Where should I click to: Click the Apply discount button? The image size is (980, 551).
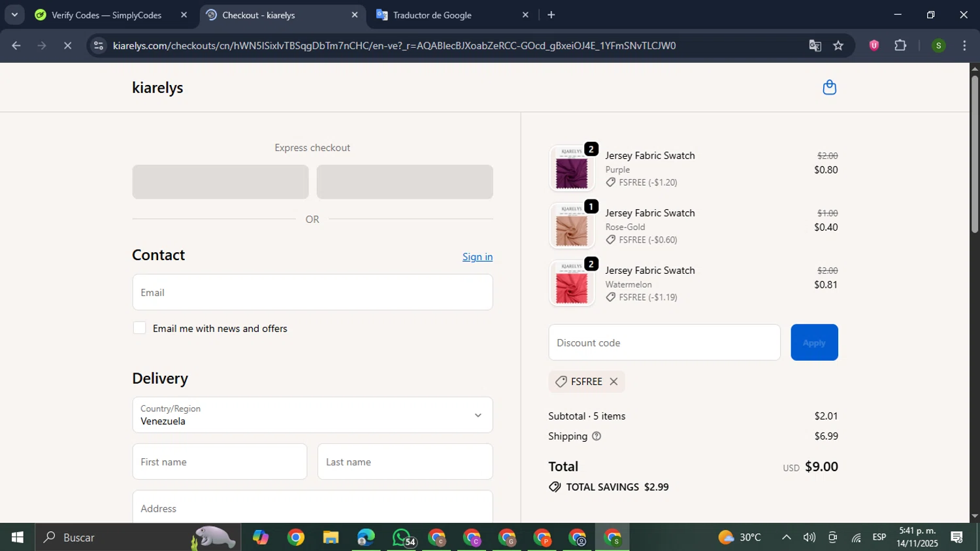[814, 342]
